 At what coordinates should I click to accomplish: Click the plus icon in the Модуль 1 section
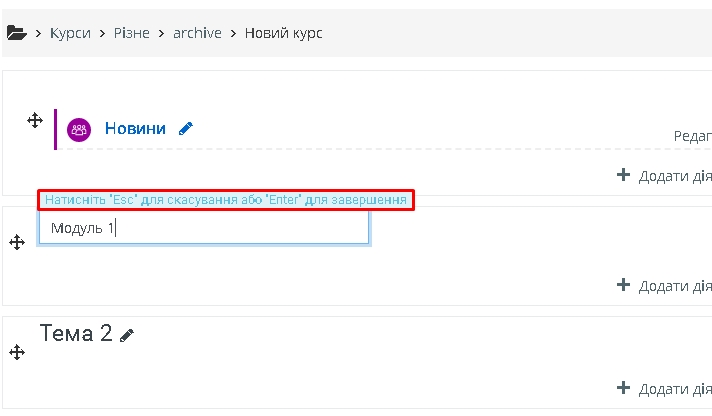tap(623, 285)
